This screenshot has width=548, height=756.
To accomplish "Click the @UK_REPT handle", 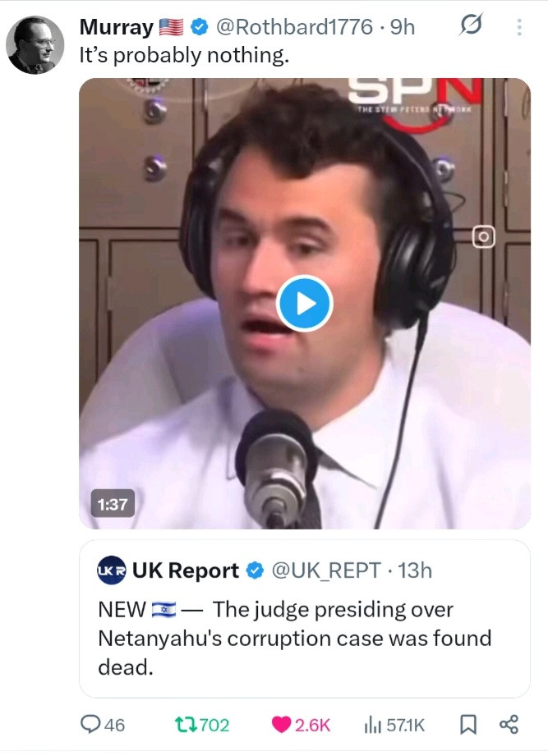I will click(x=326, y=570).
